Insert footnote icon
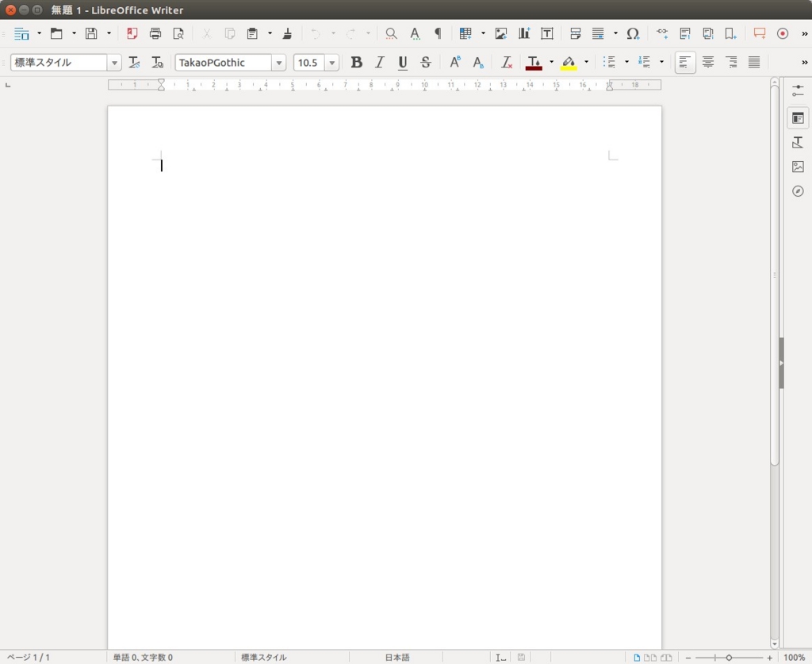This screenshot has height=664, width=812. click(685, 33)
